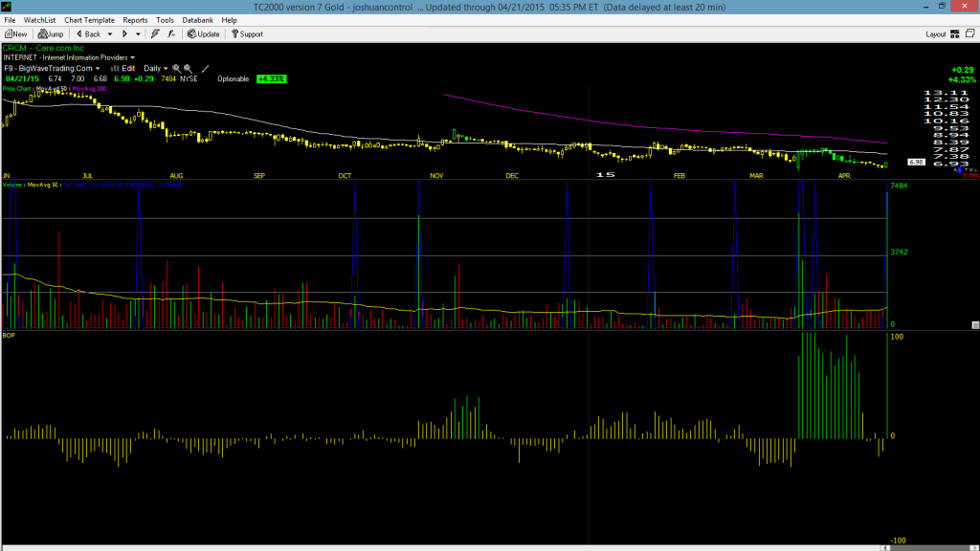Image resolution: width=980 pixels, height=551 pixels.
Task: Open the Help menu
Action: coord(230,20)
